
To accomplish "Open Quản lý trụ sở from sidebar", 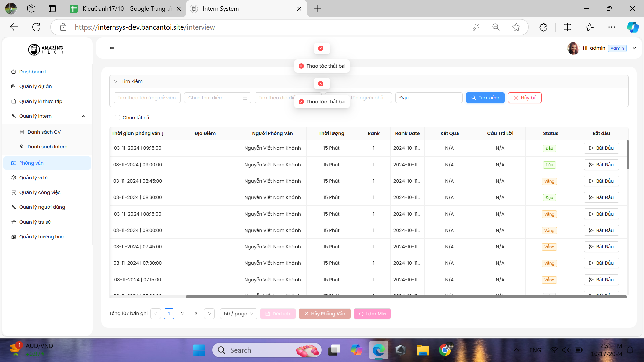I will pyautogui.click(x=35, y=222).
